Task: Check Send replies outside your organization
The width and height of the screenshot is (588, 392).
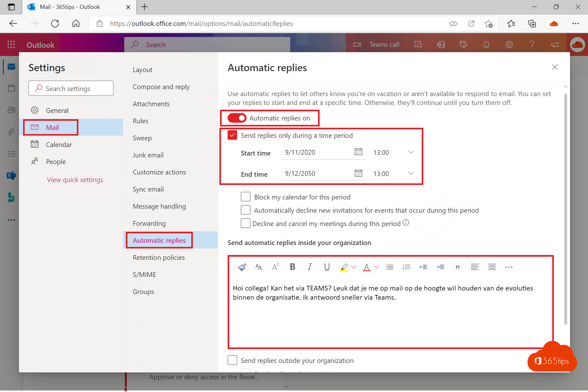Action: pyautogui.click(x=232, y=360)
